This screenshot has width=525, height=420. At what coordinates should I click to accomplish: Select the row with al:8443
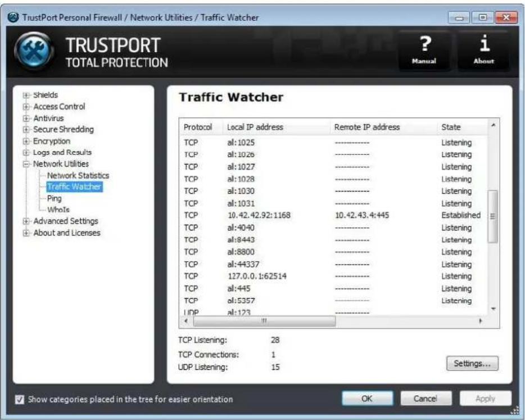coord(333,240)
